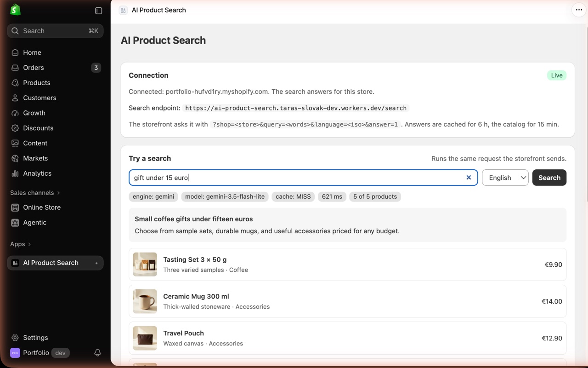Click the 'Small coffee gifts under fifteen euros' heading
588x368 pixels.
tap(194, 219)
